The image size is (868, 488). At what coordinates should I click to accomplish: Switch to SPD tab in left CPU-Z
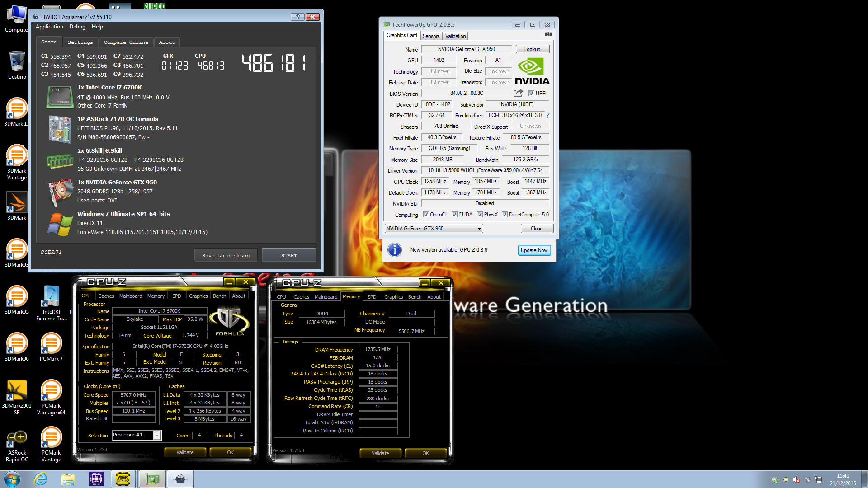coord(176,296)
